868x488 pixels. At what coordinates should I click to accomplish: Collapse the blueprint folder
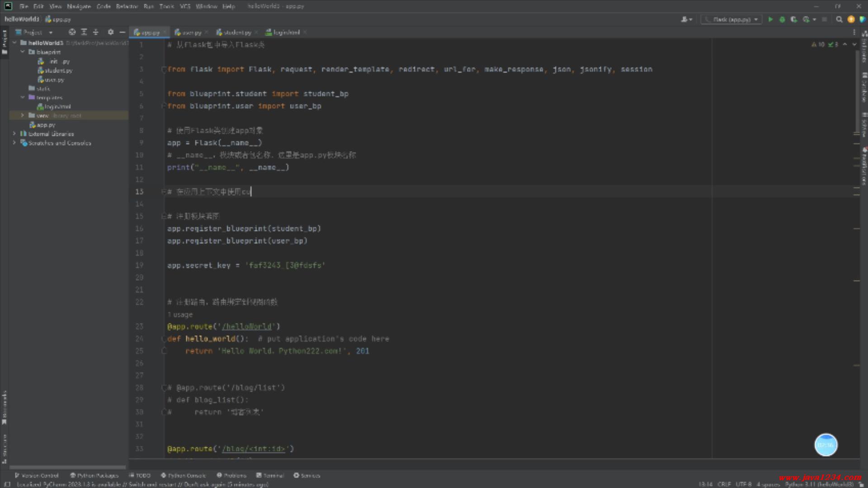(23, 52)
